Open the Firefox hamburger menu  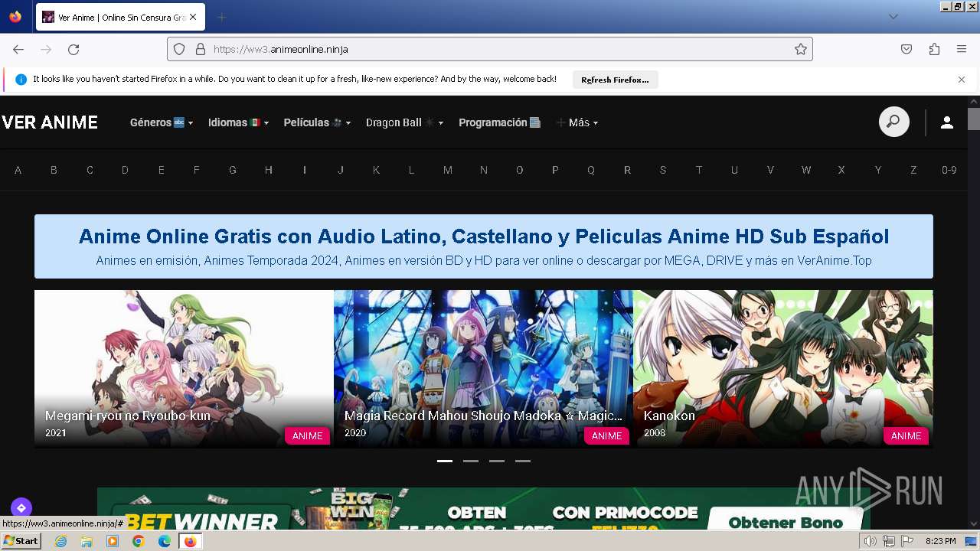click(962, 49)
